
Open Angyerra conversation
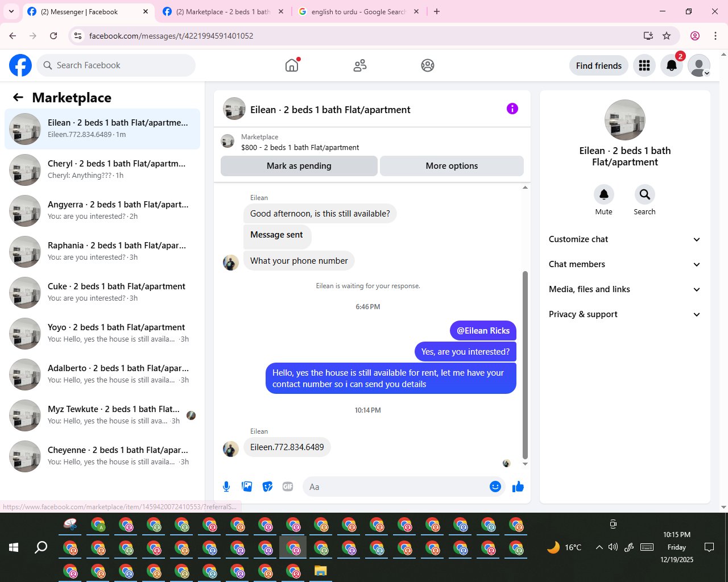(x=102, y=211)
